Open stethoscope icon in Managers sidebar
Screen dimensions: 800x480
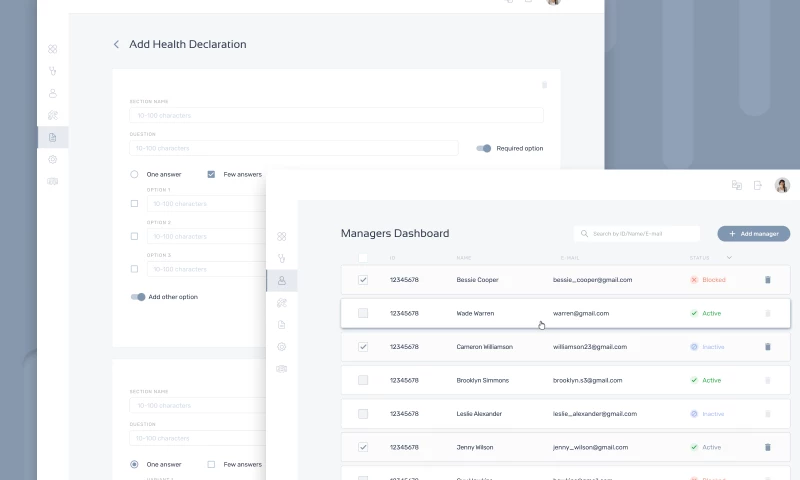click(282, 258)
